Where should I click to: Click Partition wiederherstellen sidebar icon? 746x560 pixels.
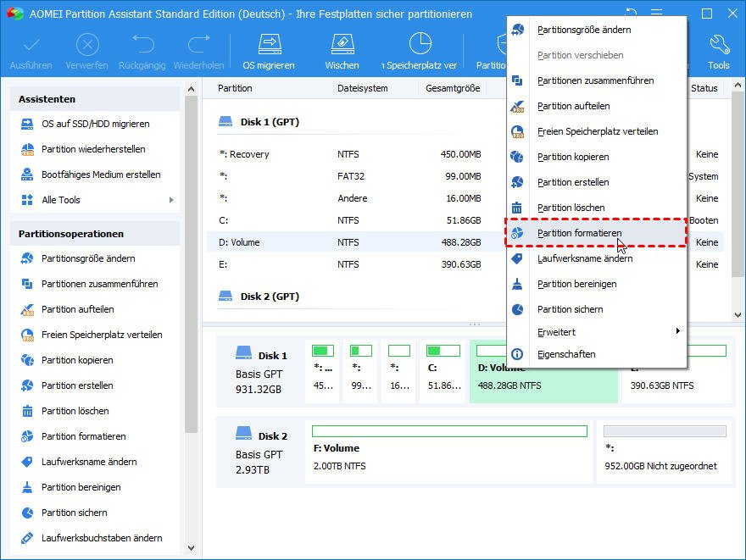pos(28,149)
